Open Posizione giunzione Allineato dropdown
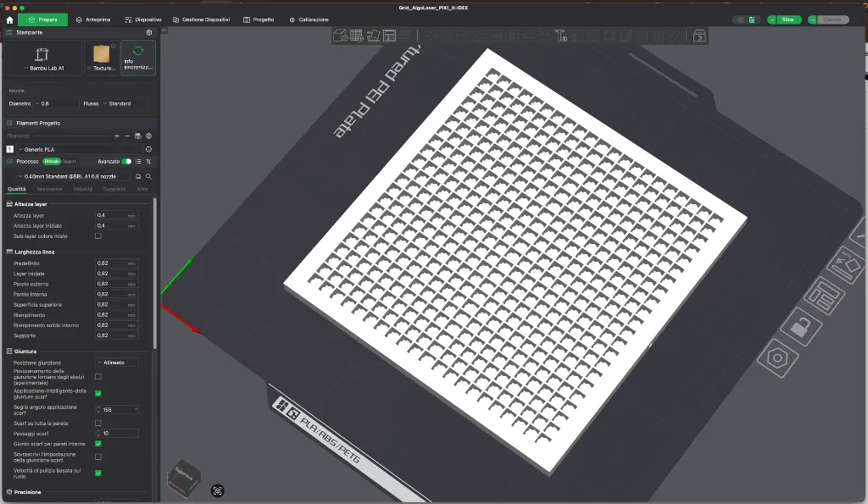This screenshot has width=868, height=504. click(x=117, y=363)
